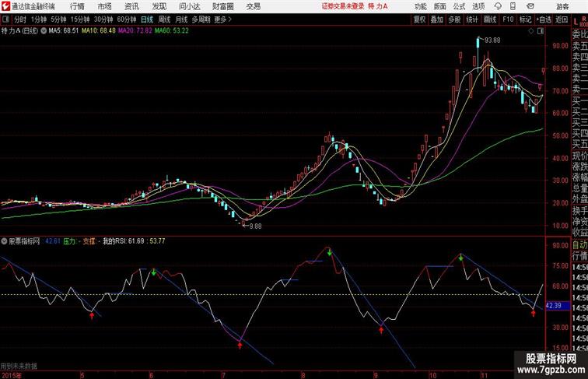
Task: Open the mail message icon
Action: pyautogui.click(x=530, y=6)
